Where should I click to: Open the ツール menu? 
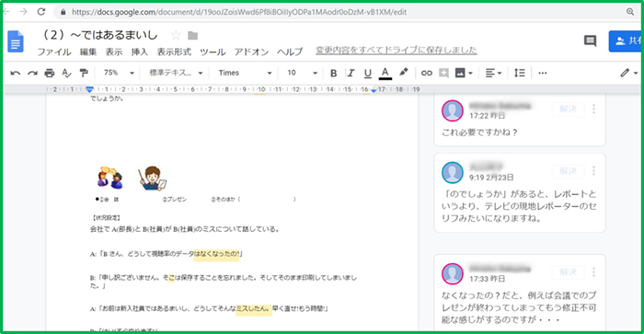click(x=213, y=52)
